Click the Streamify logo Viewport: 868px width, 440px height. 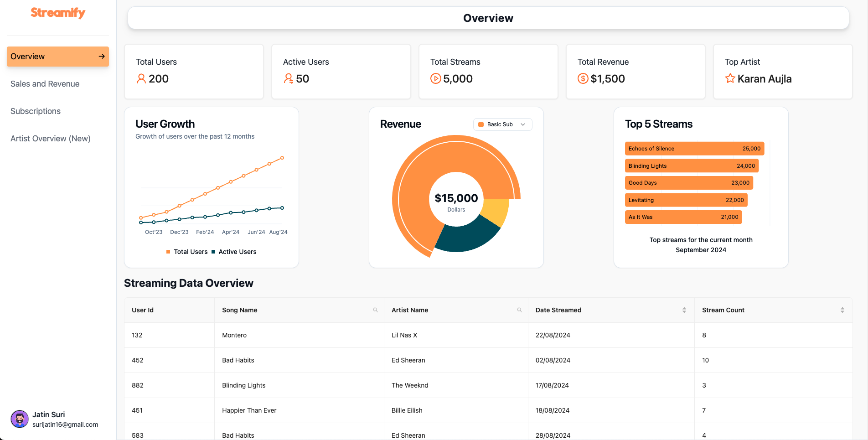[x=58, y=13]
